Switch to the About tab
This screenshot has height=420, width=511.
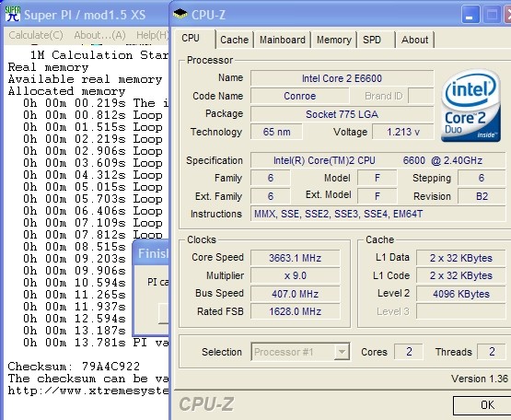pyautogui.click(x=414, y=40)
